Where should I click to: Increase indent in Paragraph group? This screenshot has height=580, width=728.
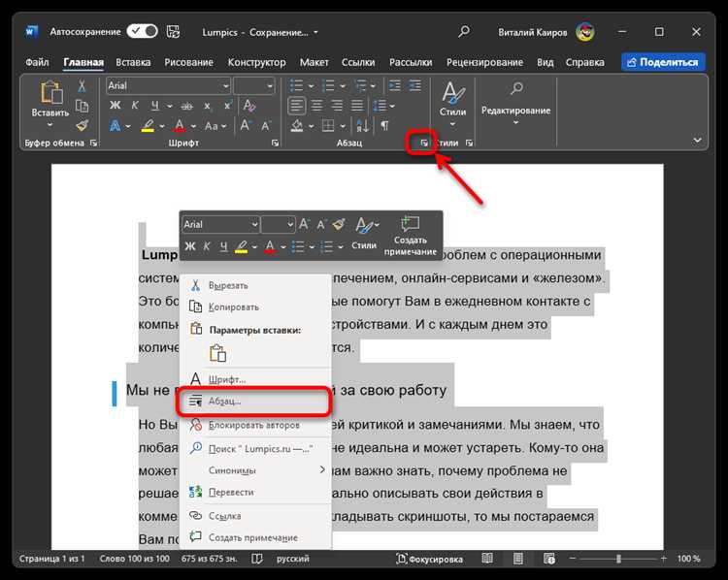414,85
